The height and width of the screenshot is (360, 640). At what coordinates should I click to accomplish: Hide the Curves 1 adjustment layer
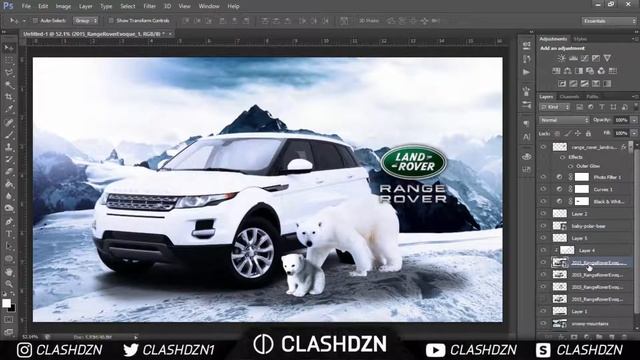coord(543,189)
